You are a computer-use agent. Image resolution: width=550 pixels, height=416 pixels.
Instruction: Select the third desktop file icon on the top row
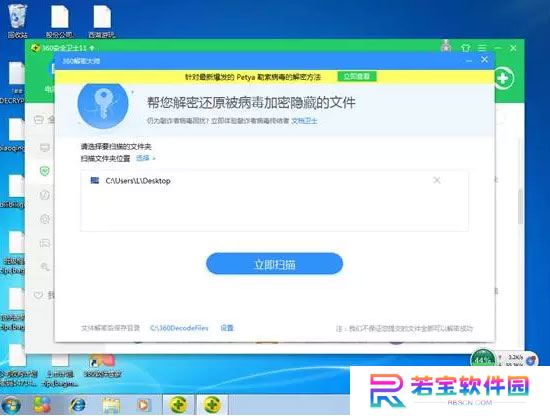[x=102, y=20]
